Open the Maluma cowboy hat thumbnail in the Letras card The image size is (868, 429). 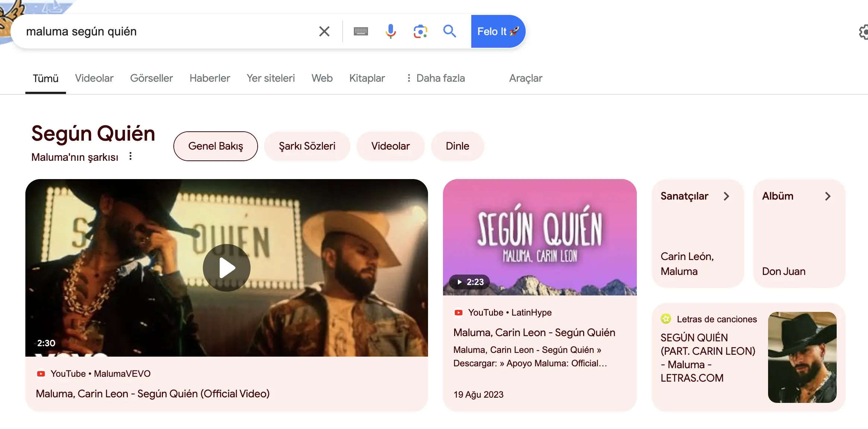click(x=802, y=357)
